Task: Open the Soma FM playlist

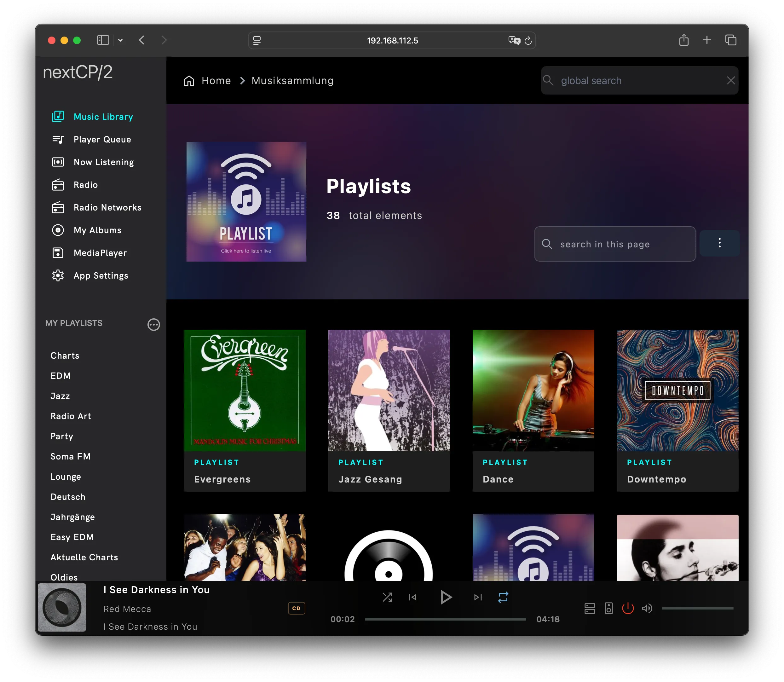Action: [x=70, y=456]
